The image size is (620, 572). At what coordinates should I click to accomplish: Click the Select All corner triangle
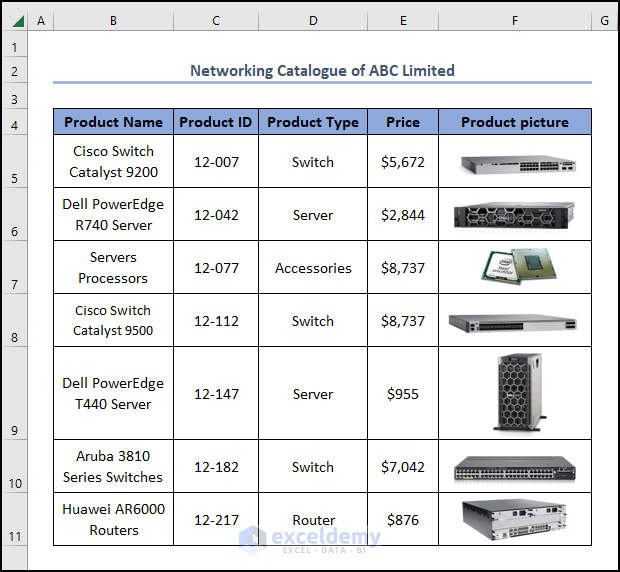pos(18,21)
